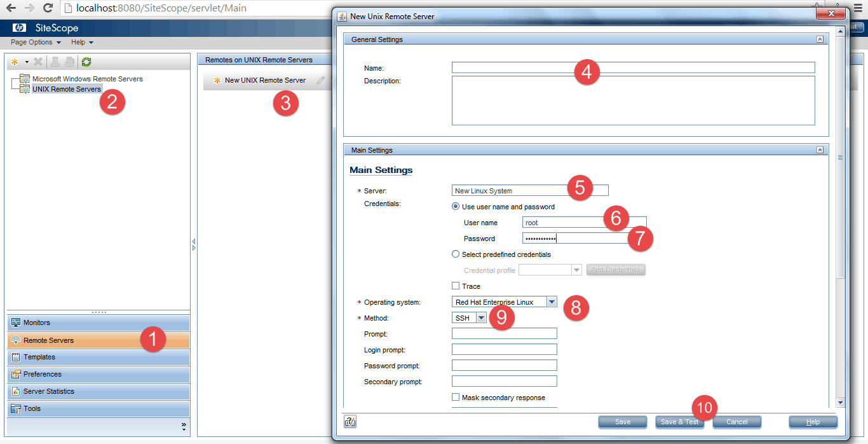The width and height of the screenshot is (868, 444).
Task: Open the Server Statistics context tab
Action: tap(98, 391)
